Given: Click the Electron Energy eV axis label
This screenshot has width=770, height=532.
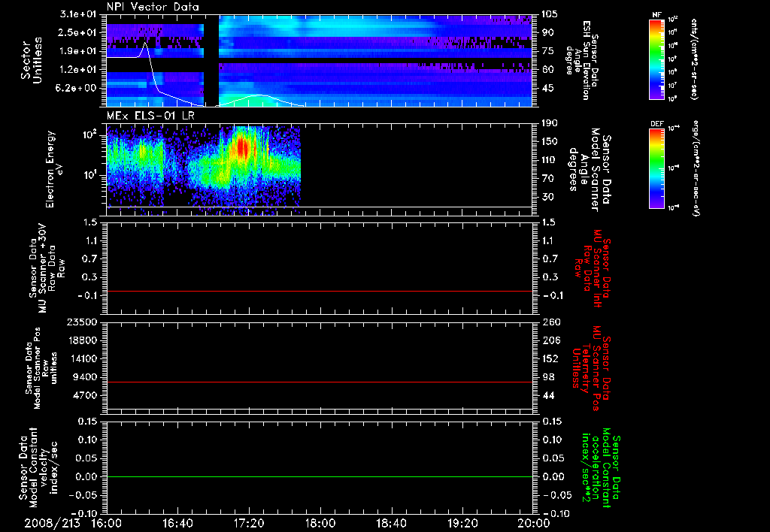Looking at the screenshot, I should tap(55, 169).
